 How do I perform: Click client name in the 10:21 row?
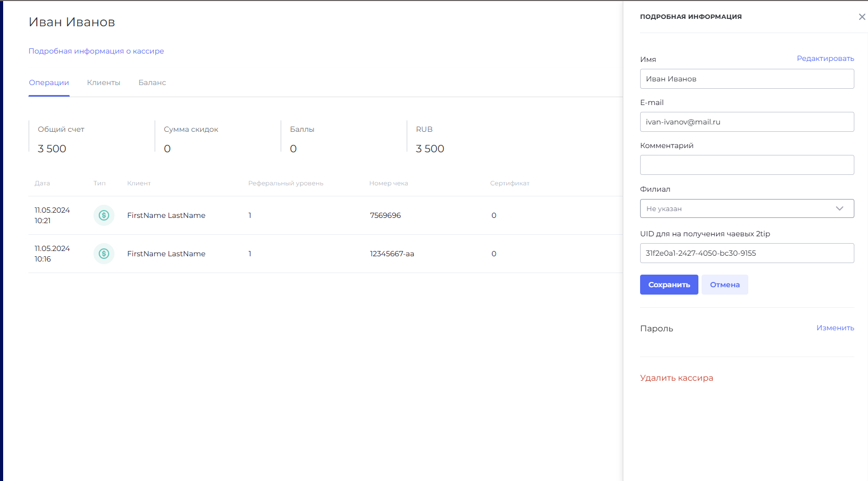[x=166, y=215]
